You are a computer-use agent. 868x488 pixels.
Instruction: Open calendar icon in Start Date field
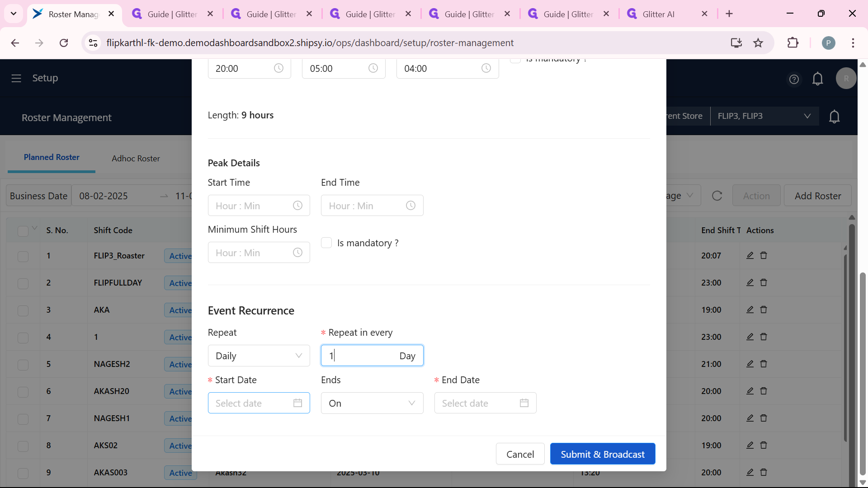[x=297, y=403]
